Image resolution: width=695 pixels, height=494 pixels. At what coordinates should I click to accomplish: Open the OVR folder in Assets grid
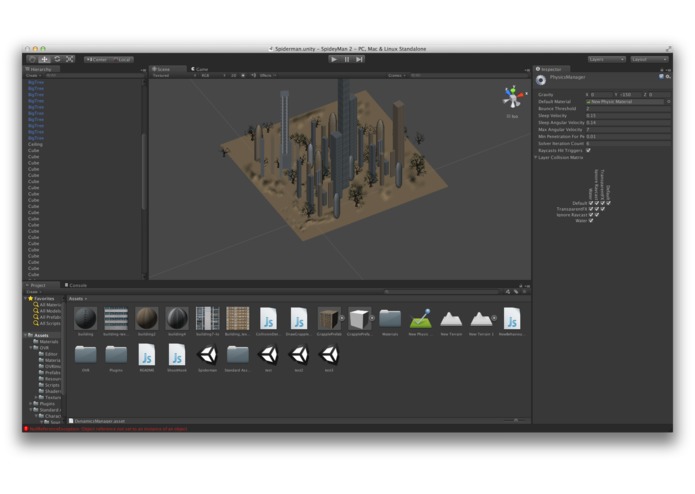[86, 357]
